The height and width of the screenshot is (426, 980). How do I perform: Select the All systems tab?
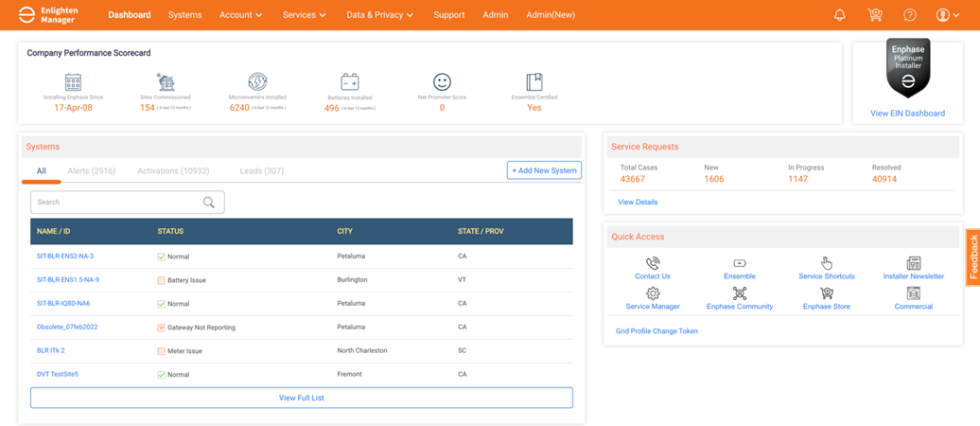point(42,170)
